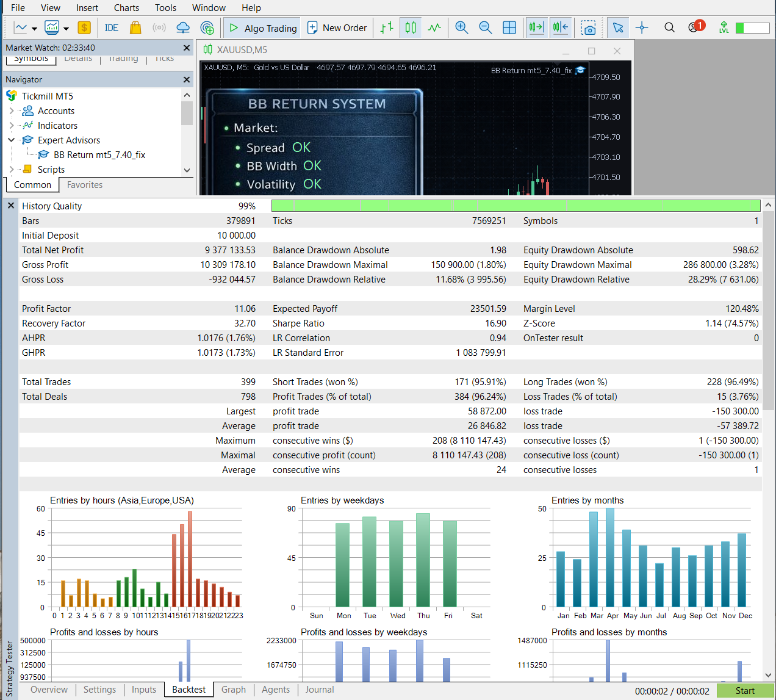Switch chart to bar chart
The width and height of the screenshot is (776, 700).
click(x=387, y=27)
